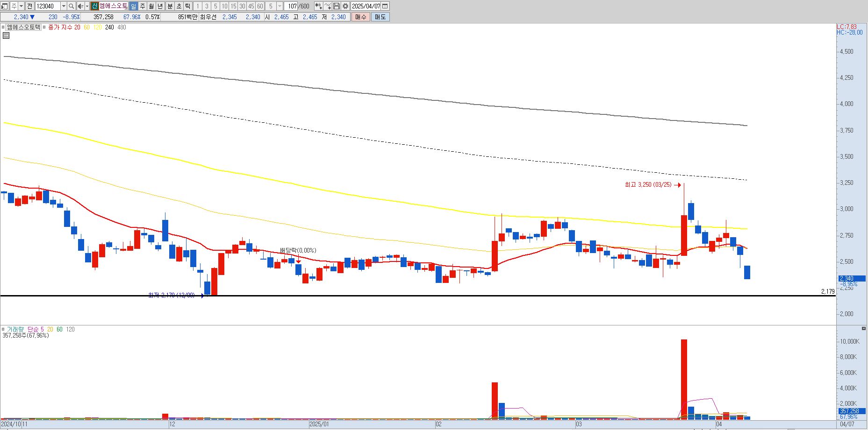Click the date field 2025/04/07
Image resolution: width=868 pixels, height=430 pixels.
pyautogui.click(x=366, y=6)
